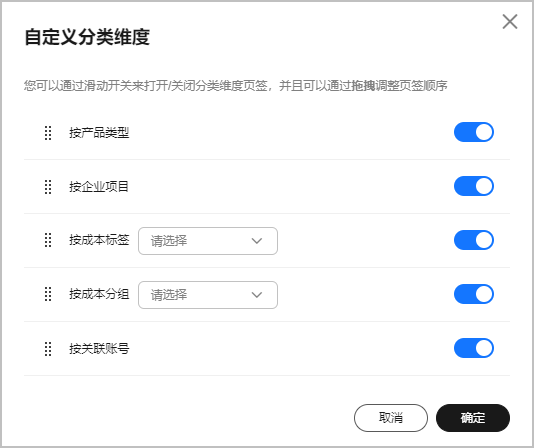Click drag handle beside 按成本标签
The image size is (534, 448).
(x=48, y=240)
